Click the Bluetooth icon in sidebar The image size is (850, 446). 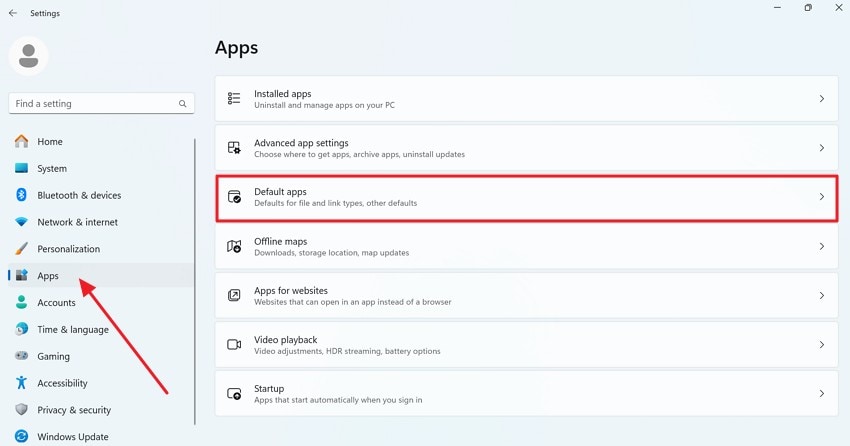(x=22, y=195)
